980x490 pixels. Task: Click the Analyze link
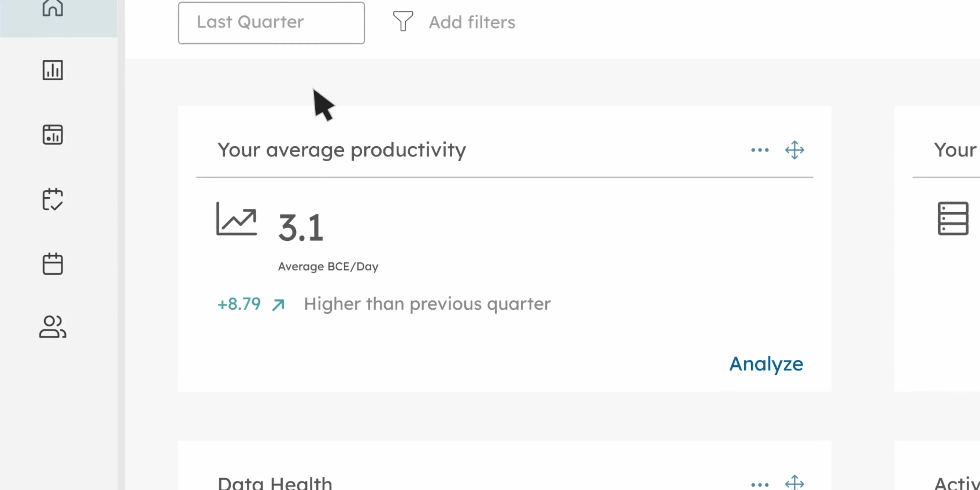click(766, 364)
